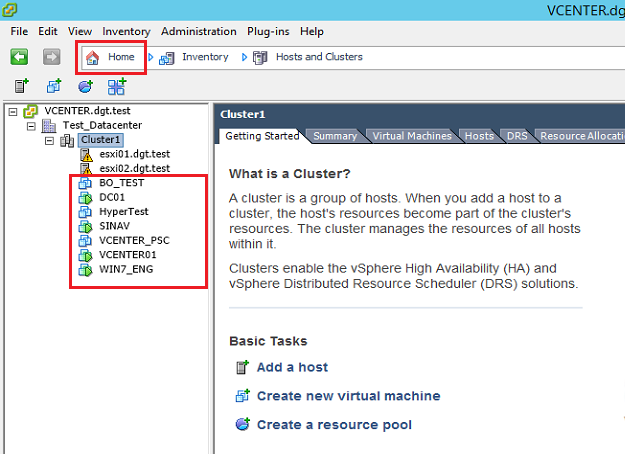Open the File menu

[x=19, y=31]
